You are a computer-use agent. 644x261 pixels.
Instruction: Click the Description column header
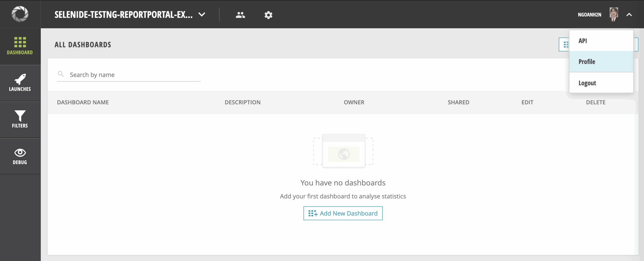(243, 102)
